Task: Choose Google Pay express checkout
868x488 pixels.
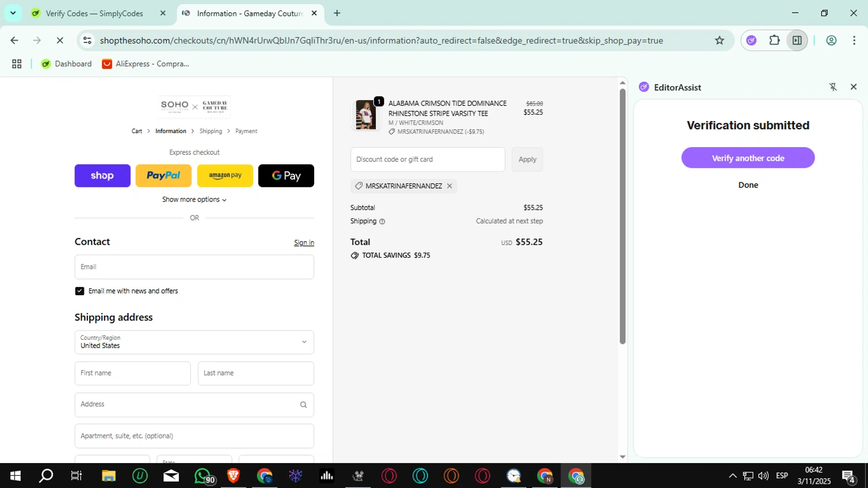Action: click(x=286, y=175)
